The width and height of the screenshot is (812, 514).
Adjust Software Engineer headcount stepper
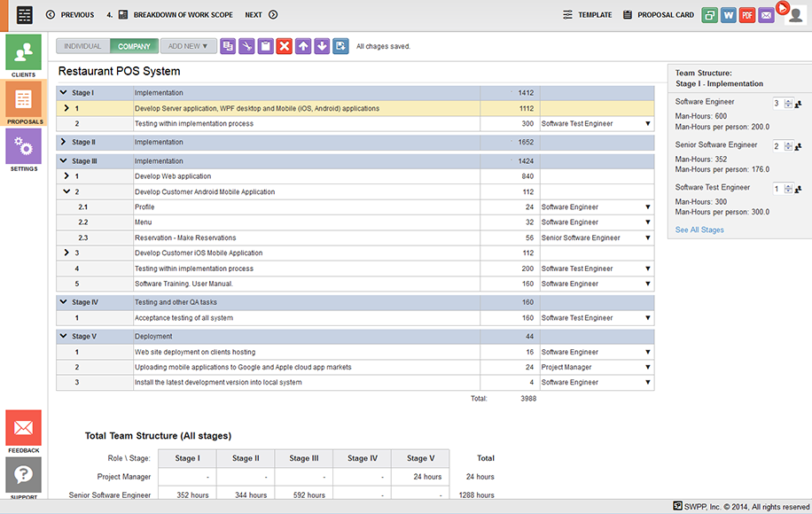(x=788, y=104)
